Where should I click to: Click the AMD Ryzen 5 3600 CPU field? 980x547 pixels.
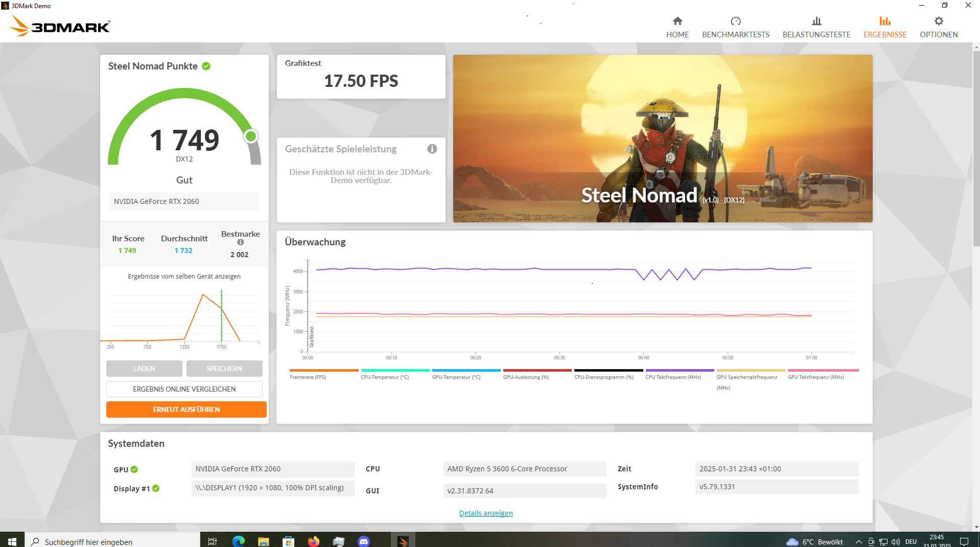(x=525, y=469)
